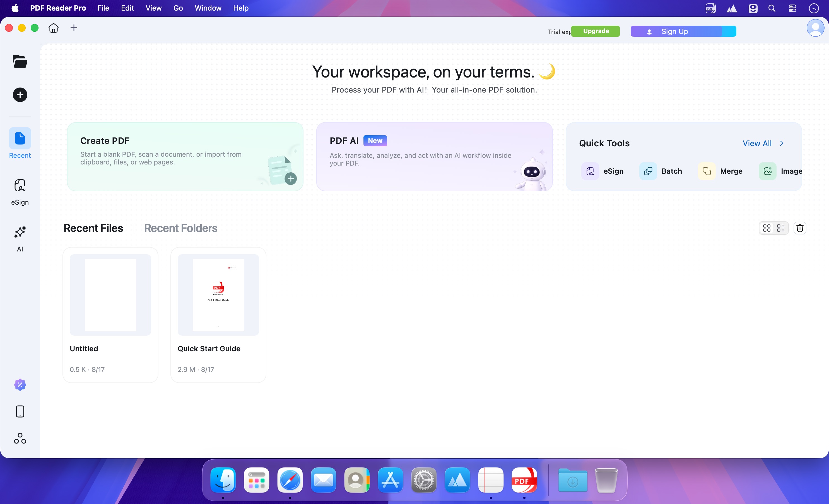Screen dimensions: 829x504
Task: Open Launchpad from the Dock
Action: point(256,480)
